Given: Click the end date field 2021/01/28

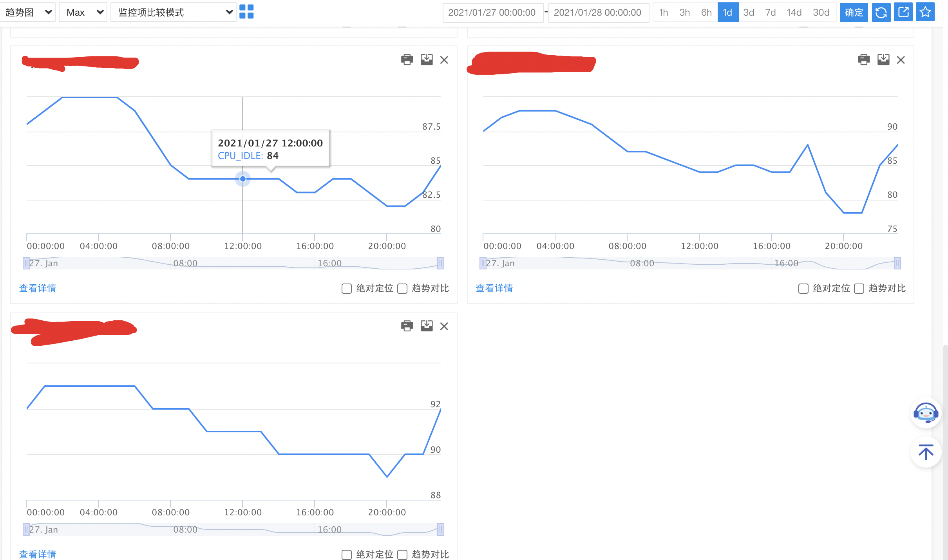Looking at the screenshot, I should tap(598, 12).
